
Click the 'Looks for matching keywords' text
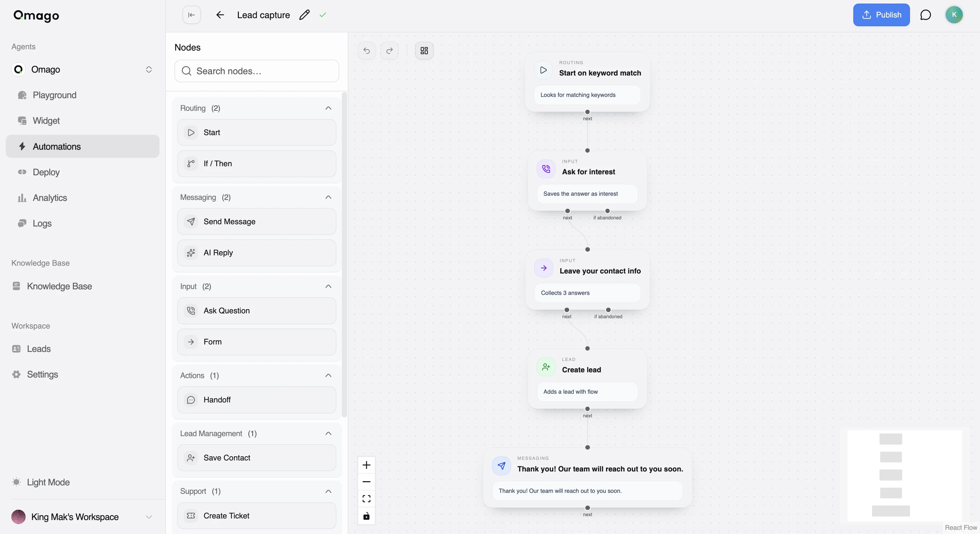point(577,95)
